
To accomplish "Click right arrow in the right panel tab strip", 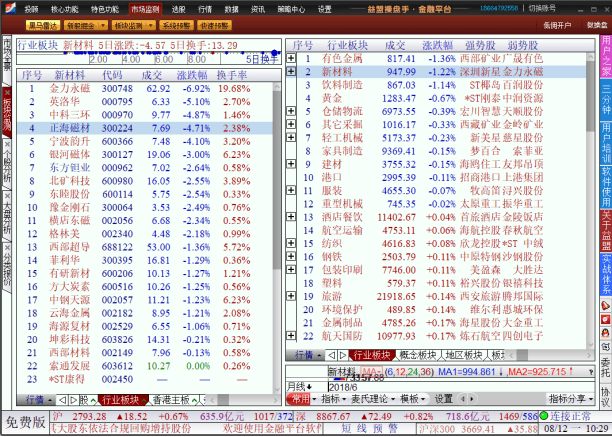I will 342,355.
